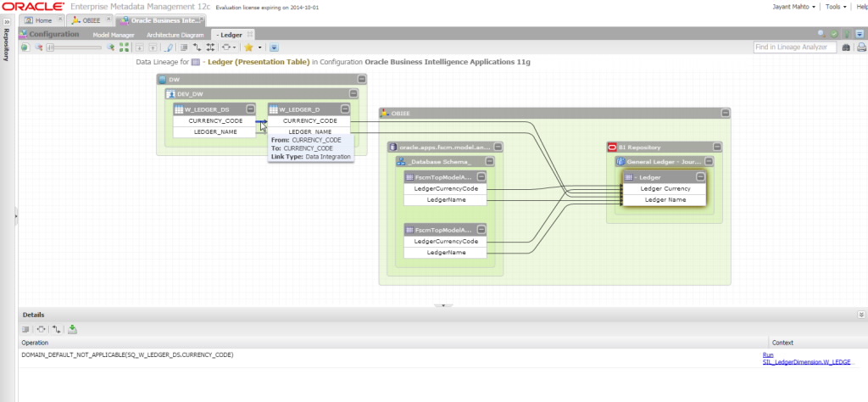Screen dimensions: 868x402
Task: Collapse the W_LEDGER_DS table box
Action: (x=250, y=109)
